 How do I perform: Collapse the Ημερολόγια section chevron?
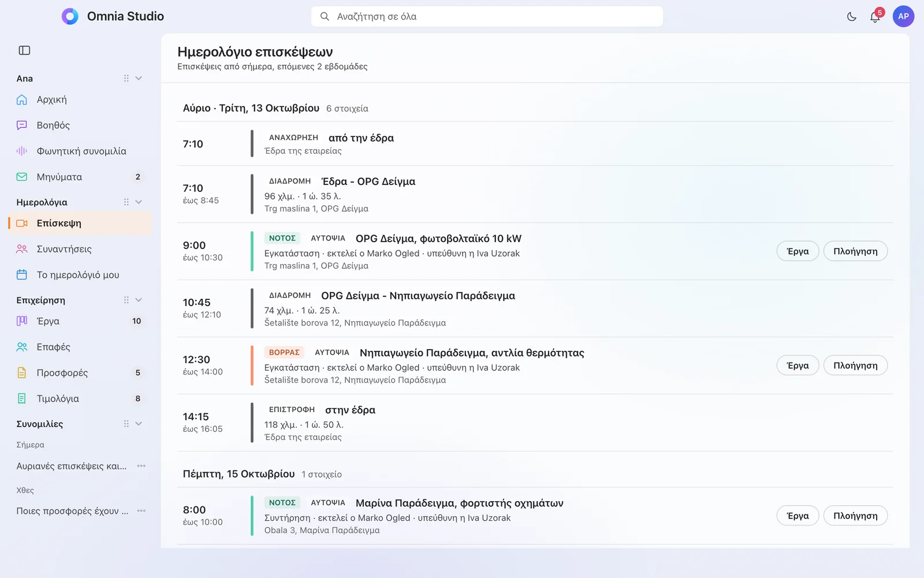pos(139,202)
